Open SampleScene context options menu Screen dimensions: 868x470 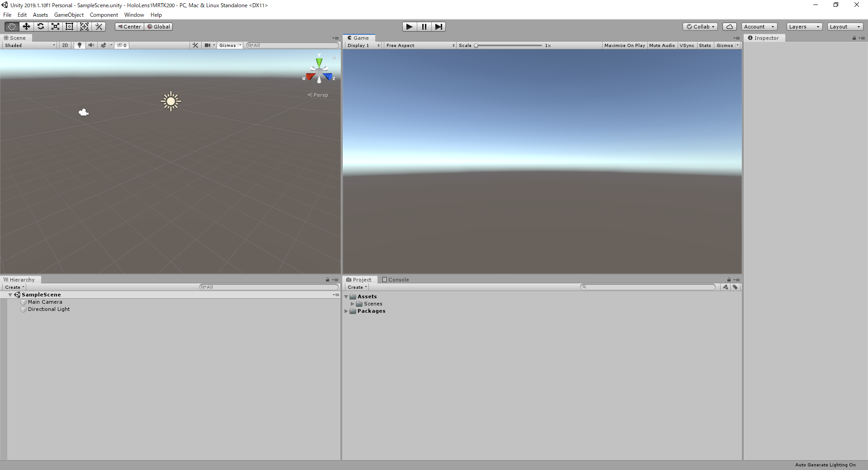(x=336, y=295)
